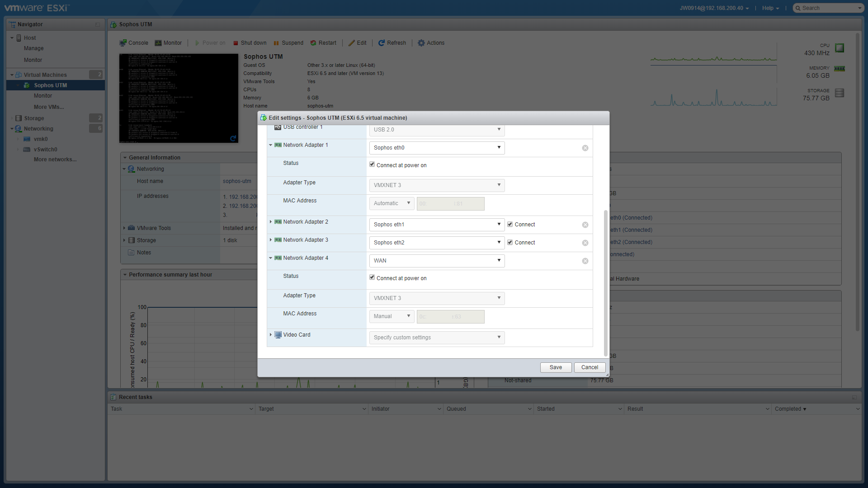Select Virtual Machines in Navigator

45,75
